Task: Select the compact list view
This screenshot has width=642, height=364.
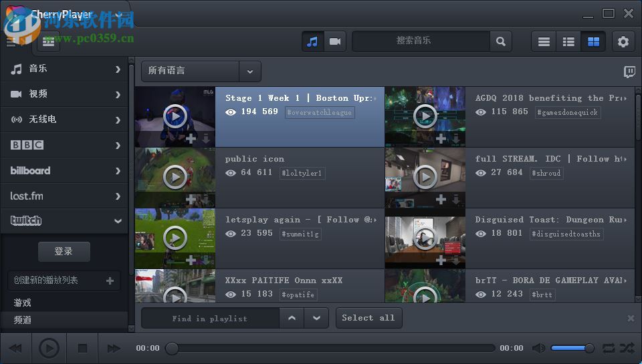Action: (544, 41)
